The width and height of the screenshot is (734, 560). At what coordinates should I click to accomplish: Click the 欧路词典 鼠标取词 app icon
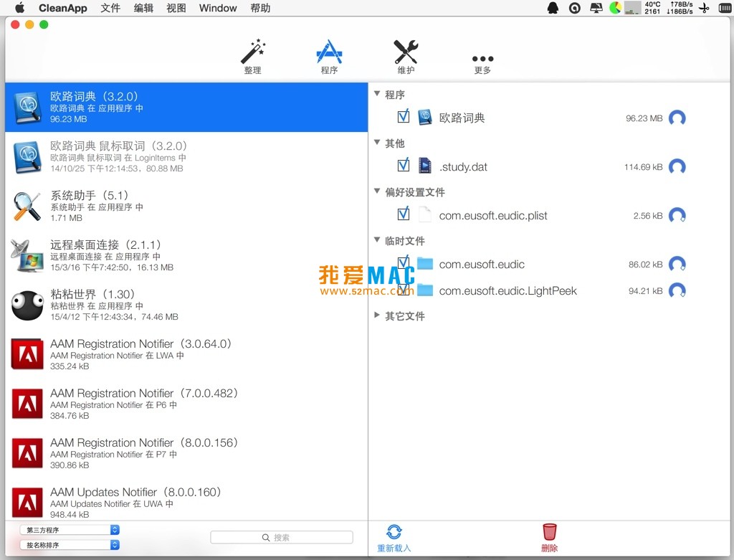(27, 157)
